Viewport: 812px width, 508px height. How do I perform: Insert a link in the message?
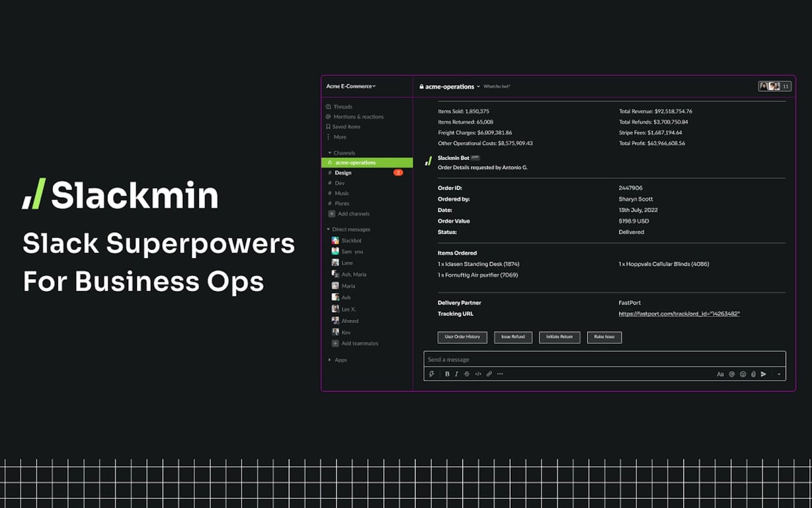point(489,374)
